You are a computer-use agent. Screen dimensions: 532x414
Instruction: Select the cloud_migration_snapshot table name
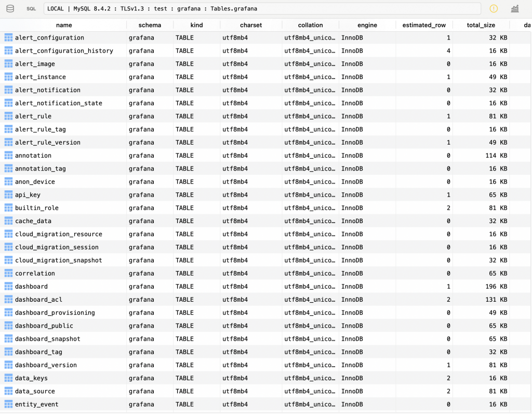(x=59, y=261)
